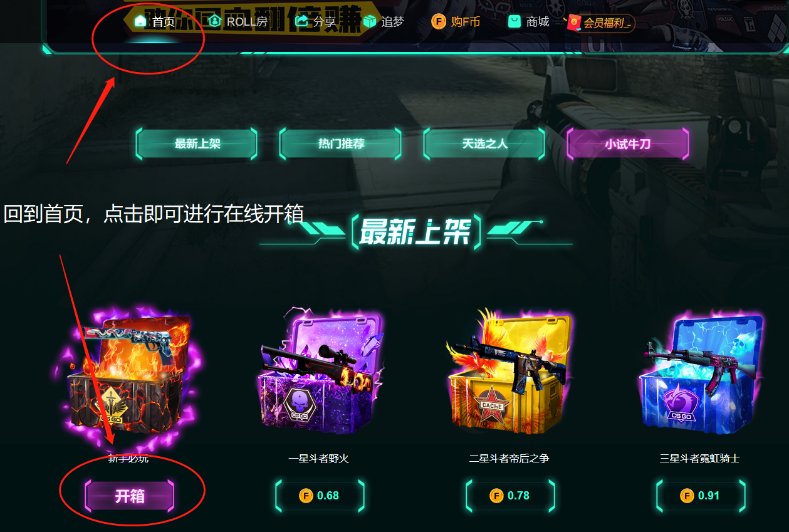789x532 pixels.
Task: Switch to the 天选之人 category
Action: (484, 143)
